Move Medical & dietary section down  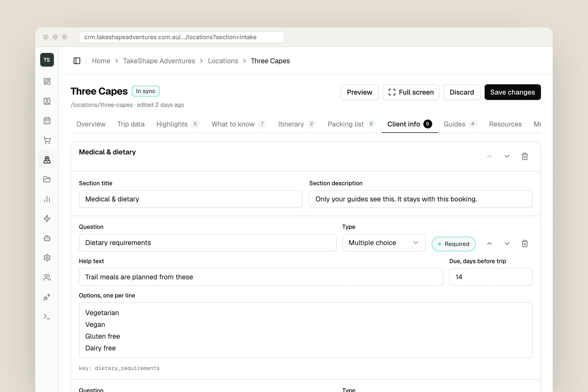[x=507, y=156]
